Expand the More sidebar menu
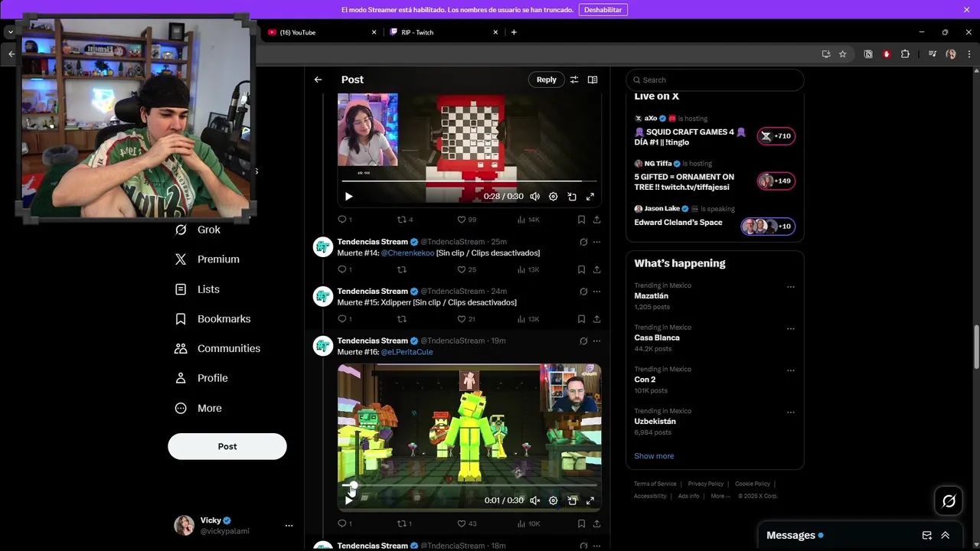Screen dimensions: 980x551 click(198, 408)
